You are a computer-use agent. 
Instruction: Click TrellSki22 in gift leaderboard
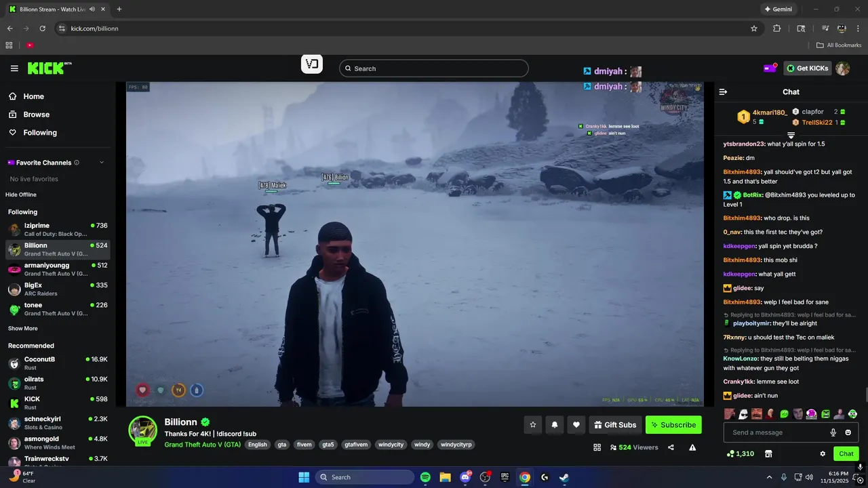[817, 123]
